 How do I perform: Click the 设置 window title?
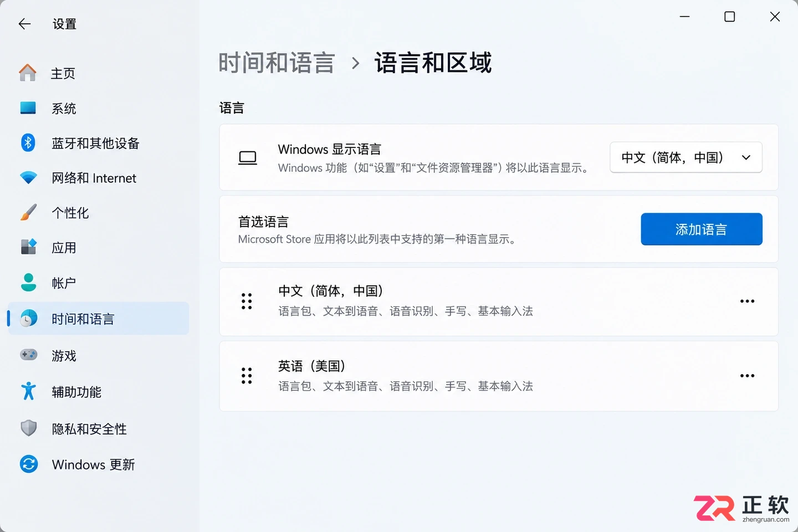pyautogui.click(x=64, y=24)
